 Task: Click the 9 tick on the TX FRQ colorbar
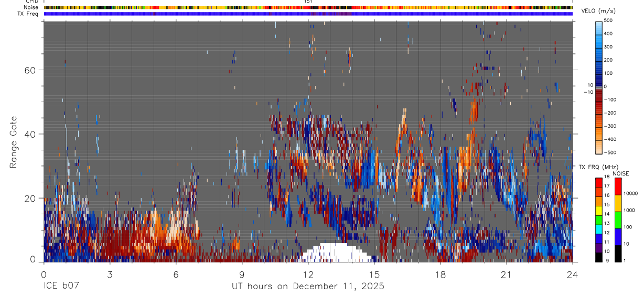(606, 260)
